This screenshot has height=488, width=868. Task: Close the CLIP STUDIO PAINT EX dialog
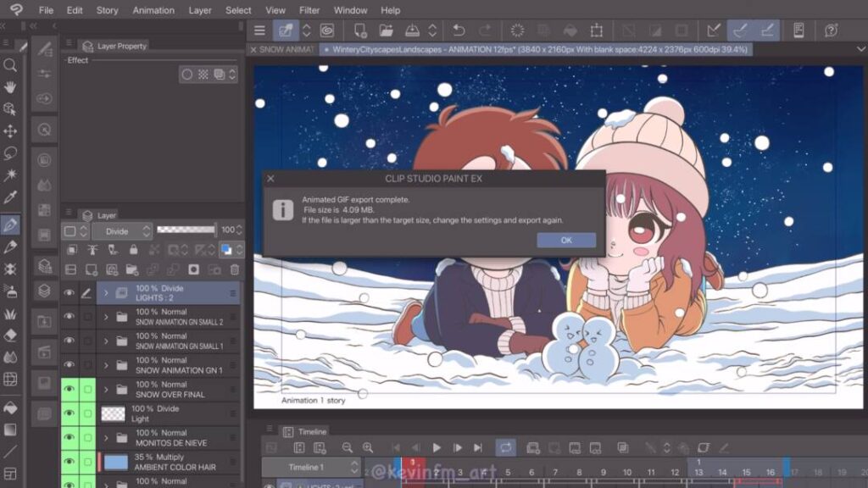[x=270, y=178]
